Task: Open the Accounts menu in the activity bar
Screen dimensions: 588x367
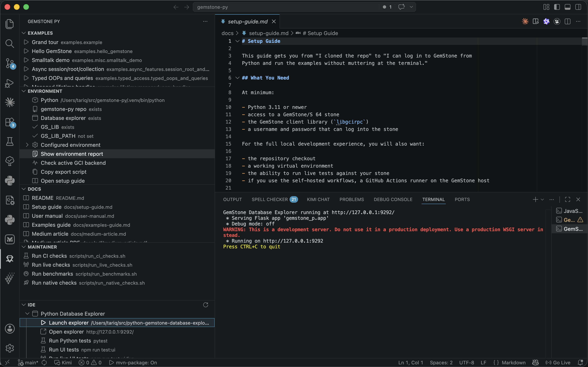Action: [10, 329]
